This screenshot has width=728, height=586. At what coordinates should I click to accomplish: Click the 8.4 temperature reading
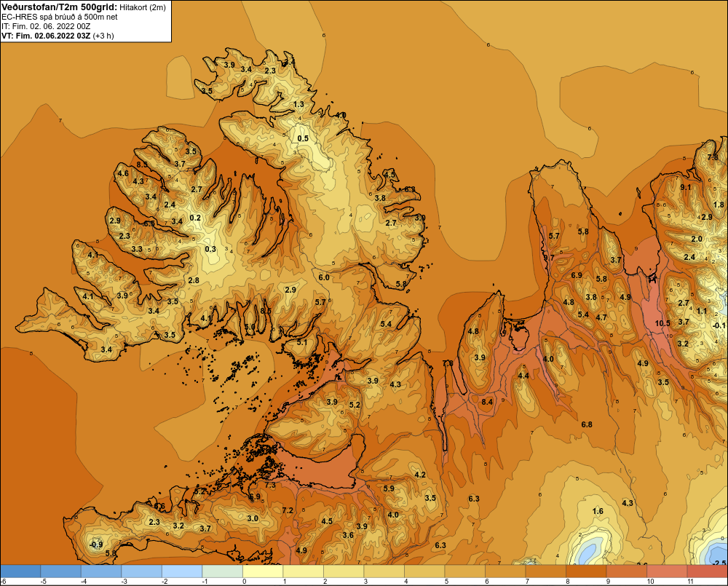click(x=487, y=402)
